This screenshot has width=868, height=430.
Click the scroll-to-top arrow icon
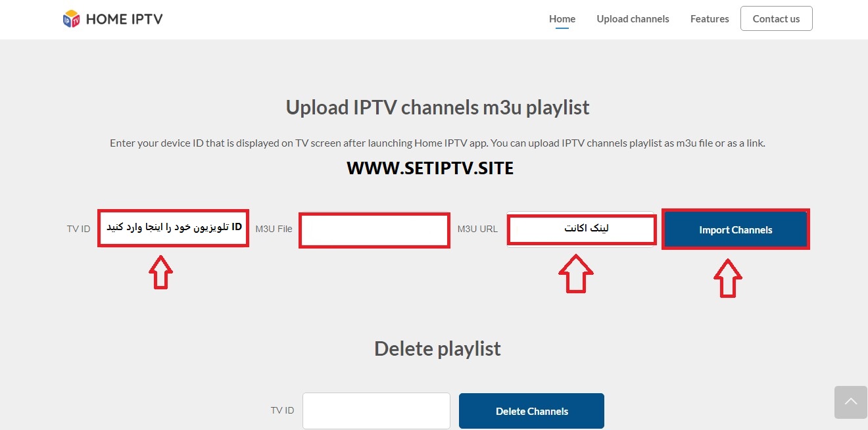[x=851, y=402]
